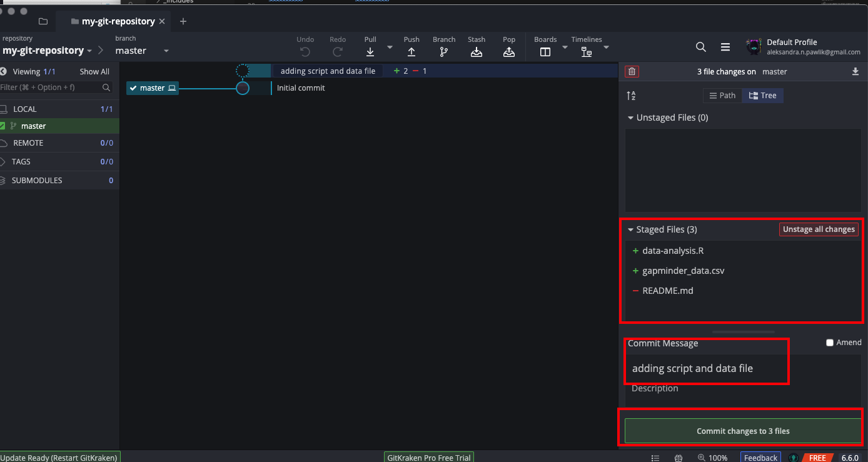Pop the stash with the Pop icon

509,53
